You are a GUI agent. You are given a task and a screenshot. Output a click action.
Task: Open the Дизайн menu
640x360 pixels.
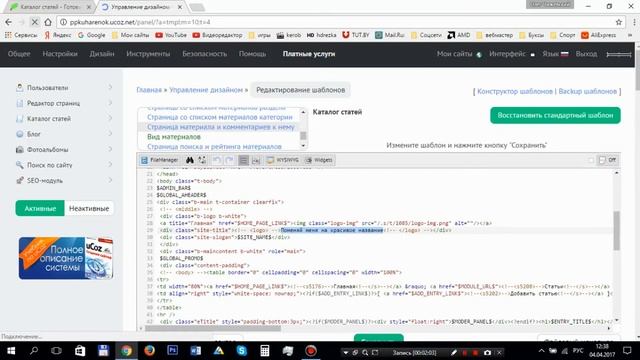coord(102,54)
